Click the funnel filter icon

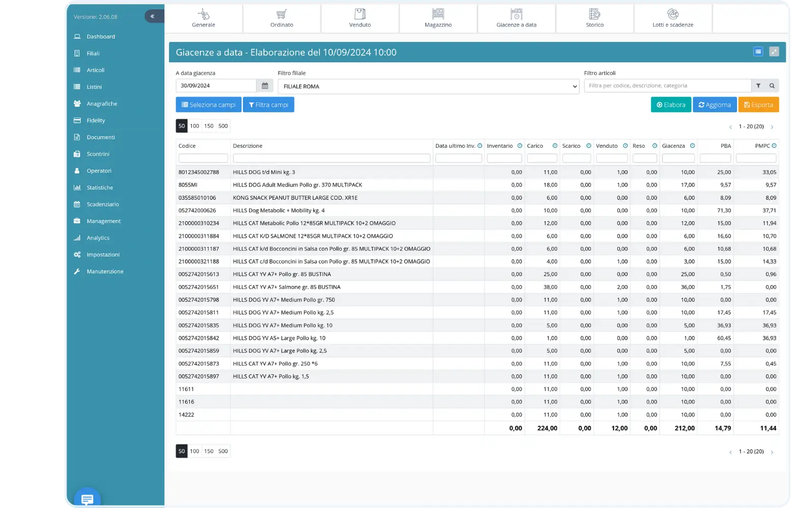pos(758,86)
